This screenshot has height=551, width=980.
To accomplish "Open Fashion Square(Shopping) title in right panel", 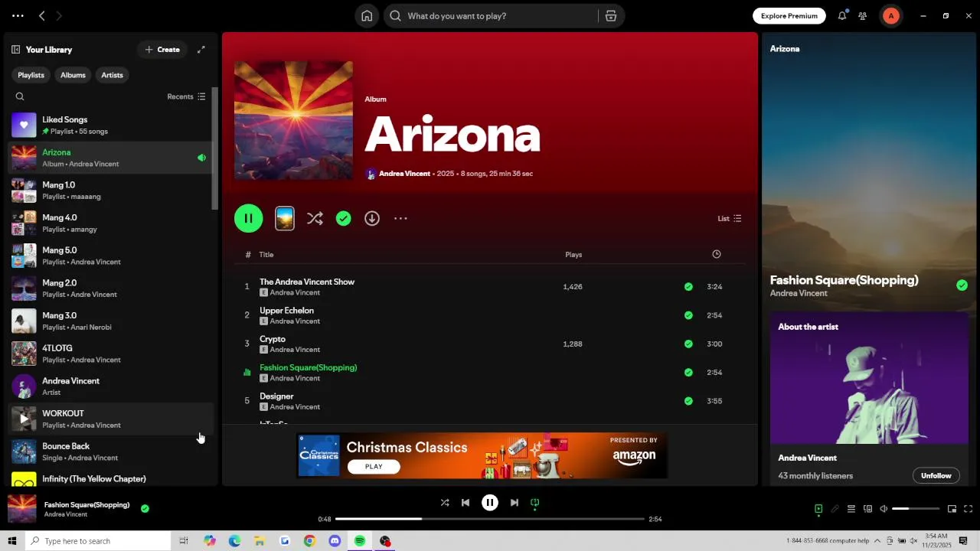I will tap(844, 280).
